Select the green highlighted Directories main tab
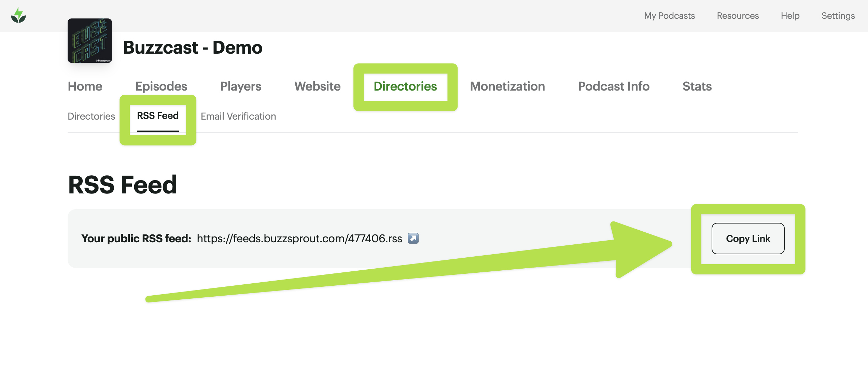Viewport: 868px width, 365px height. coord(405,86)
